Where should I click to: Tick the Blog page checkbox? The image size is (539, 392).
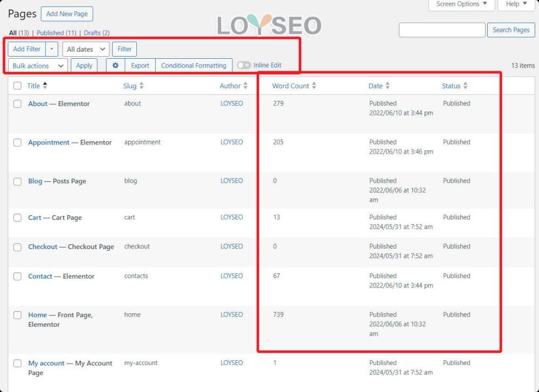(17, 181)
